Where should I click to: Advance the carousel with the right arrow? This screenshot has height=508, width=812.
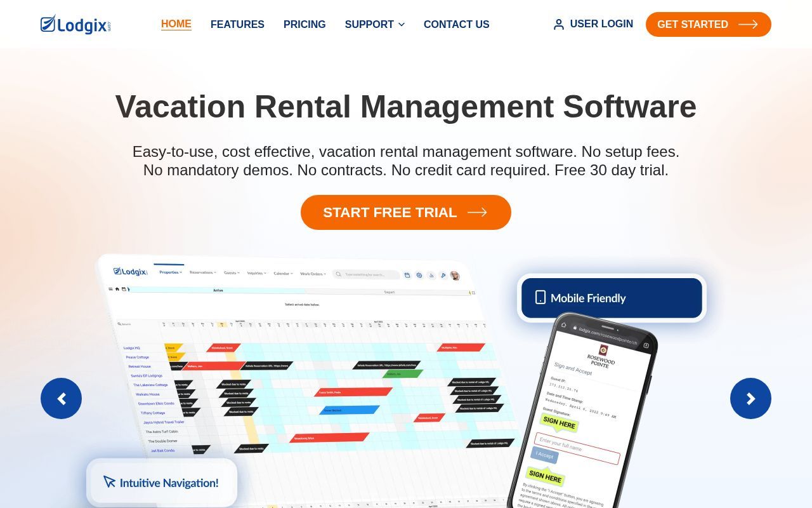pos(750,398)
